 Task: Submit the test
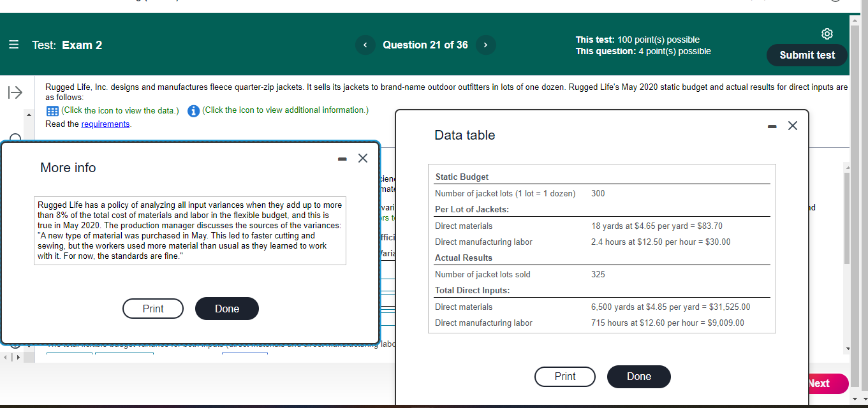point(807,55)
